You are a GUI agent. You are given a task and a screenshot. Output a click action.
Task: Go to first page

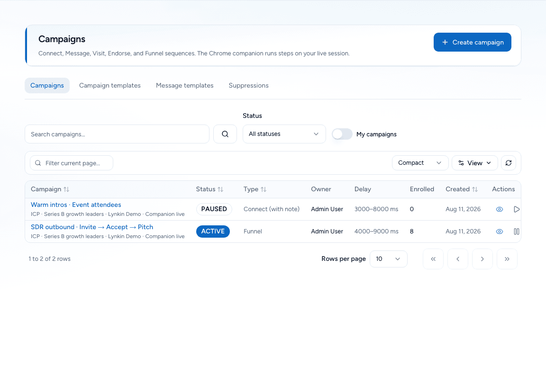tap(433, 259)
